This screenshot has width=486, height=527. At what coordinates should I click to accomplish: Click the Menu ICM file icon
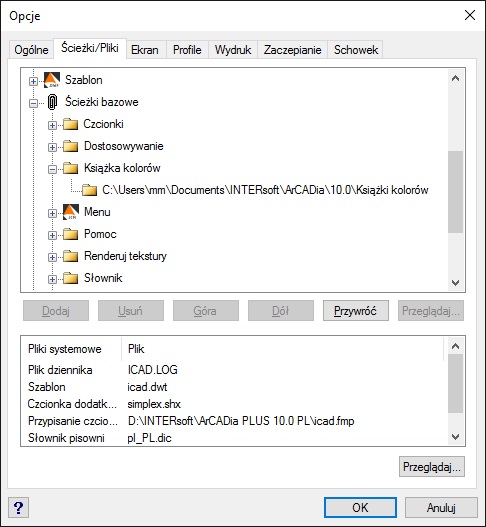[x=71, y=212]
